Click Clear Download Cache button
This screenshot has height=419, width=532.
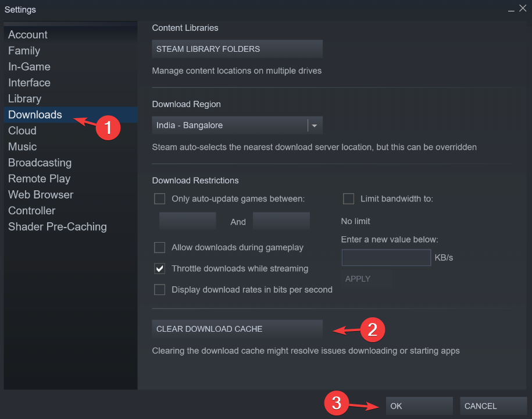click(x=237, y=329)
